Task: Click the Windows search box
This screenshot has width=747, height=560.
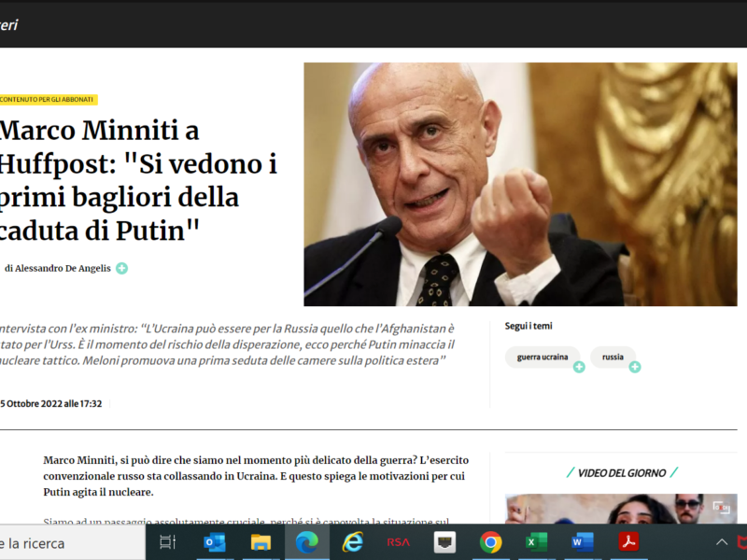Action: pos(72,542)
